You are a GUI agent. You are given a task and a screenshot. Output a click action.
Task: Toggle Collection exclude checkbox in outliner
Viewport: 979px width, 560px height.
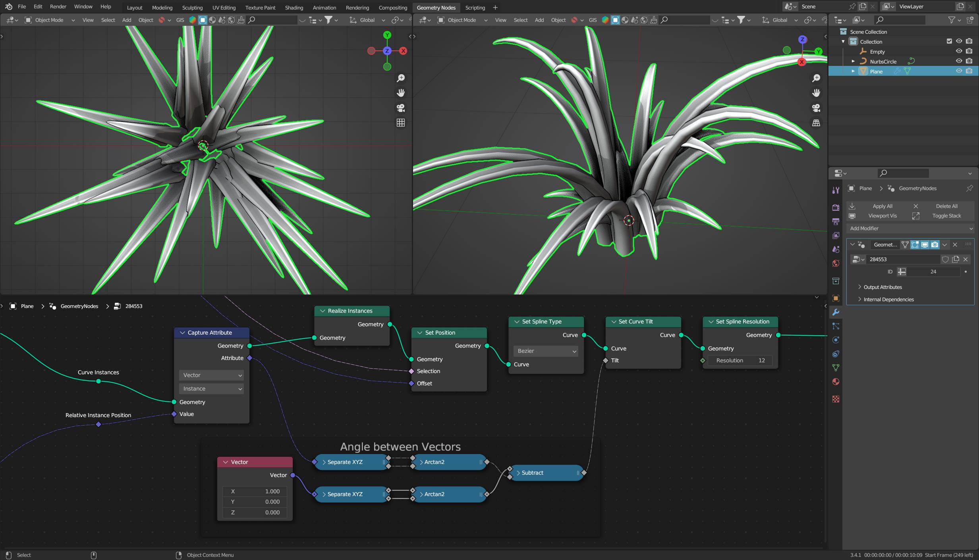tap(949, 41)
